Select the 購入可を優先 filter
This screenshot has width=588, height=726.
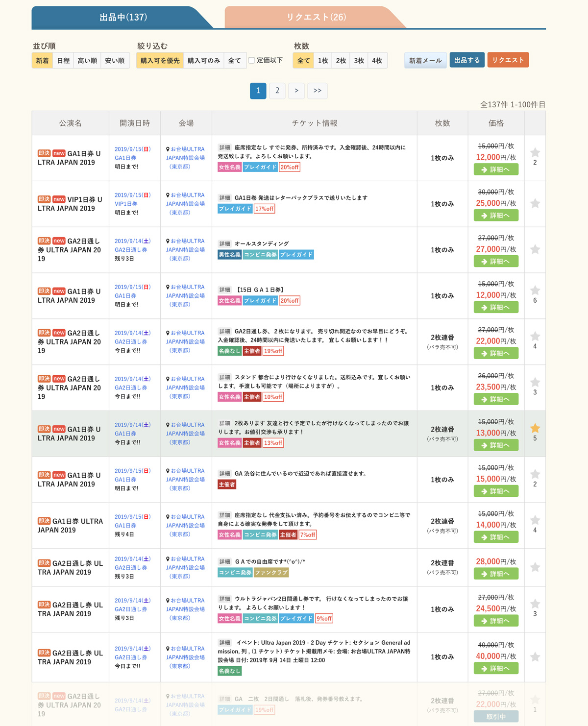(160, 60)
